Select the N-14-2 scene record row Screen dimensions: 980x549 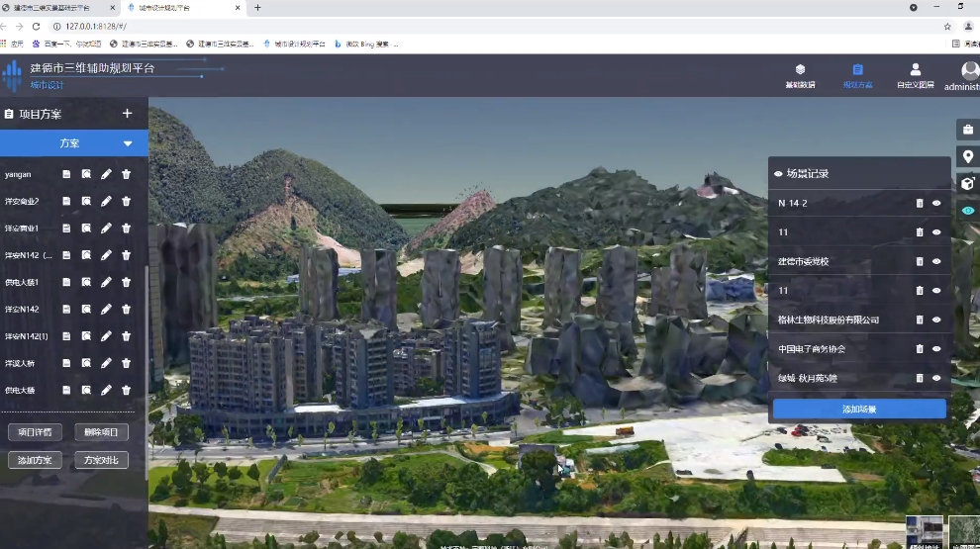(859, 203)
